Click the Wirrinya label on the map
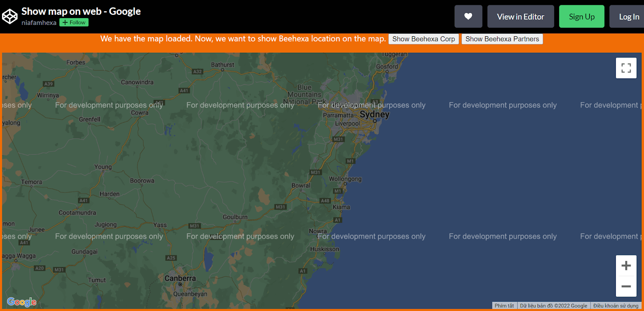 (48, 96)
